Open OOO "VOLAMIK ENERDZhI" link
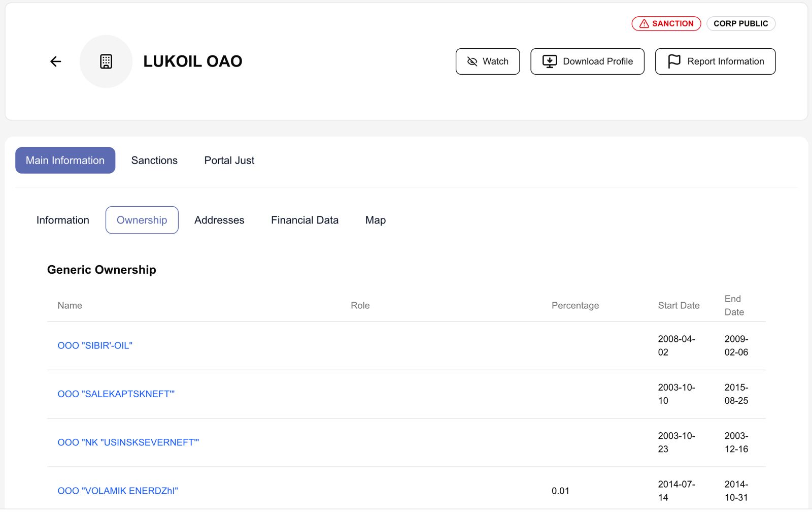This screenshot has height=512, width=812. pos(118,491)
